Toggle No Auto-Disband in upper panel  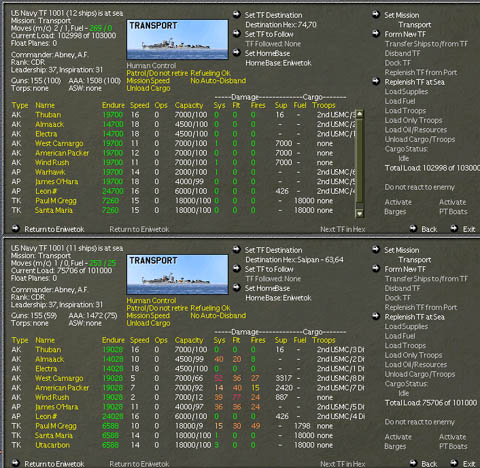click(218, 81)
